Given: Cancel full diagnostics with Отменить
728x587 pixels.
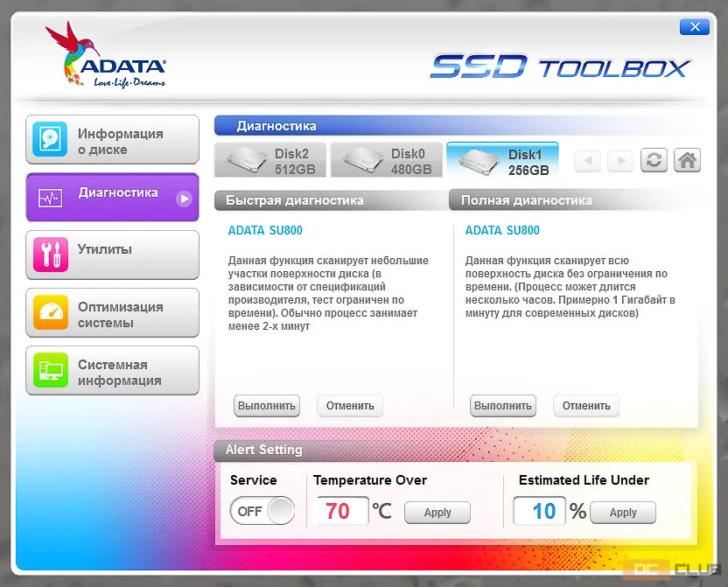Looking at the screenshot, I should tap(586, 406).
